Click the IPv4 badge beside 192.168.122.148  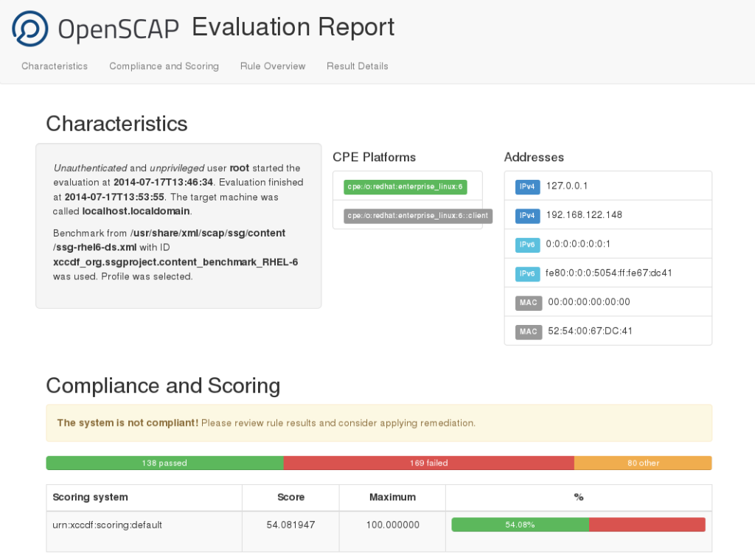(527, 216)
